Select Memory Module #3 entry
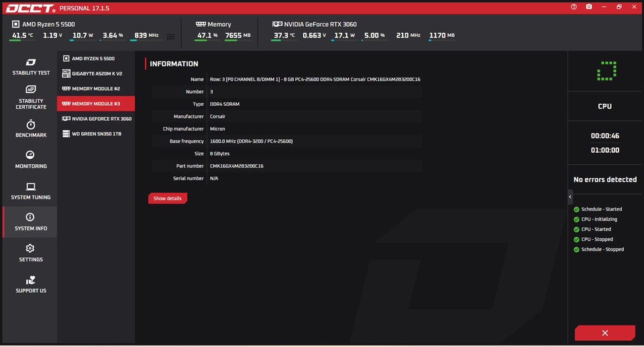This screenshot has width=644, height=347. click(x=96, y=104)
